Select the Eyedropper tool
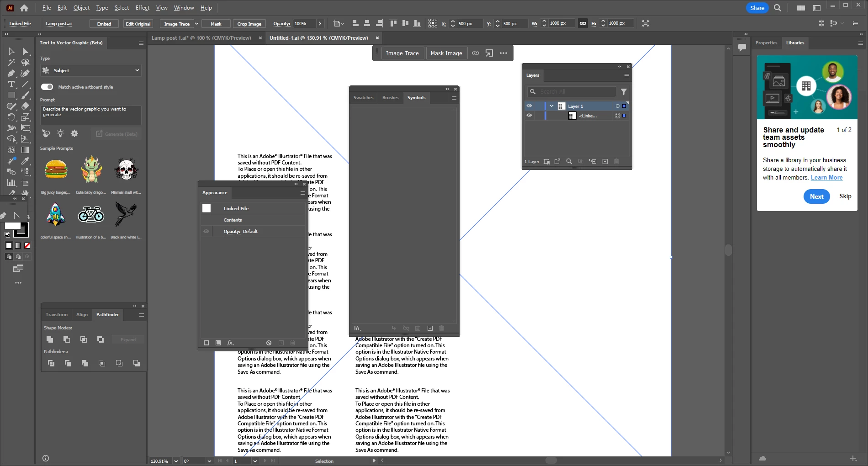The image size is (868, 466). [x=26, y=161]
